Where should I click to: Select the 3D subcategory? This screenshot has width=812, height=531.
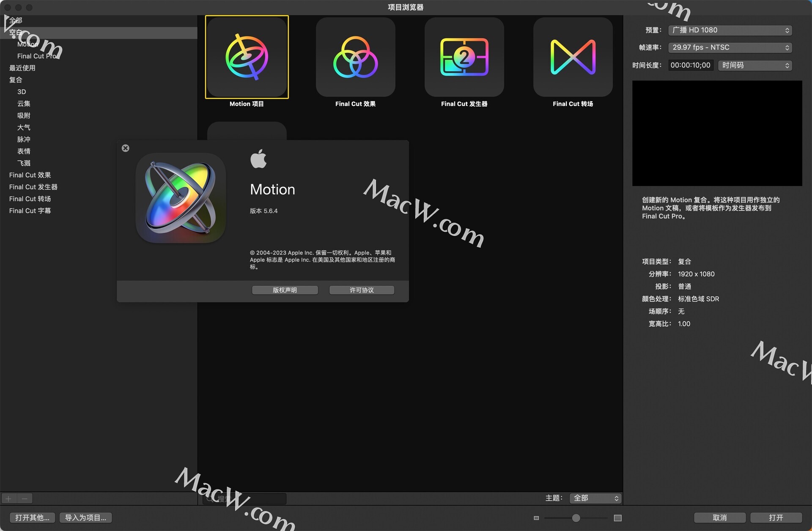99,92
